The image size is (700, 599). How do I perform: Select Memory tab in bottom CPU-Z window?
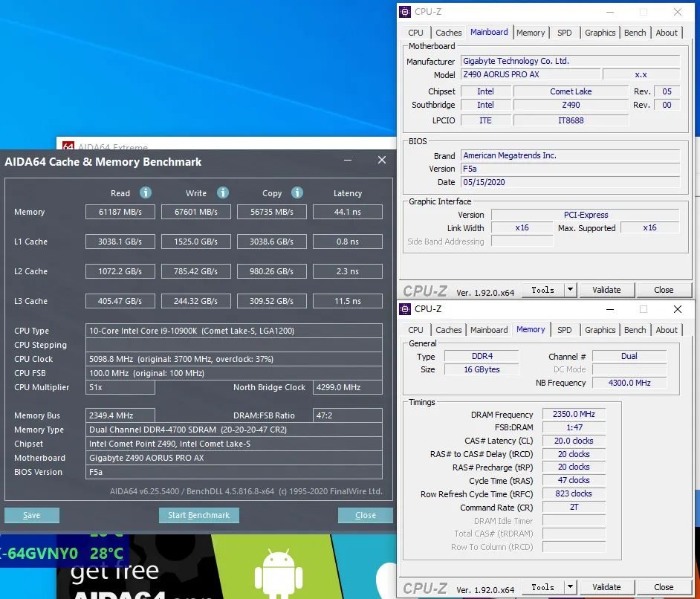pos(531,329)
